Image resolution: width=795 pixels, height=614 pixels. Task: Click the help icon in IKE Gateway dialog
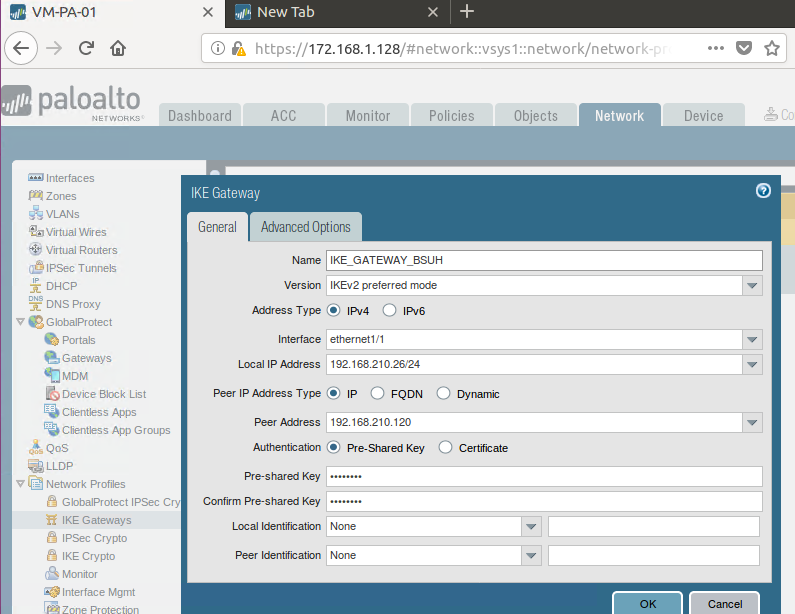click(763, 191)
